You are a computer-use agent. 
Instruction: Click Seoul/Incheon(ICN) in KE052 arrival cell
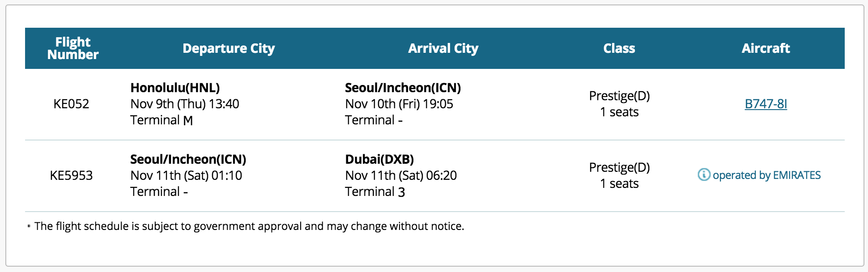(403, 88)
